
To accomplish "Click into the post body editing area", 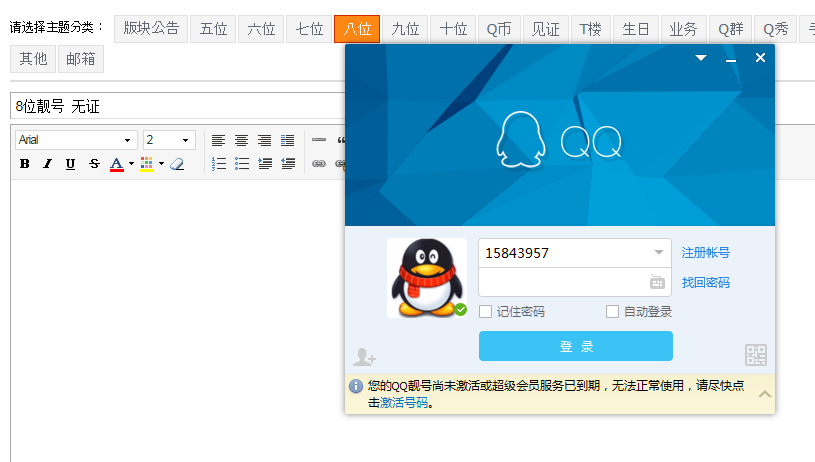I will pos(177,320).
